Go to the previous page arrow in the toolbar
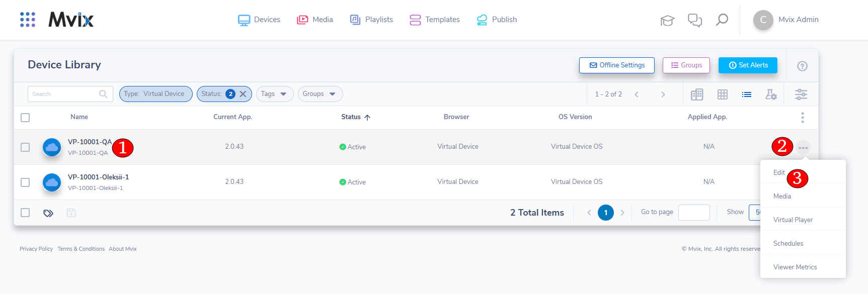The image size is (868, 294). (x=637, y=94)
